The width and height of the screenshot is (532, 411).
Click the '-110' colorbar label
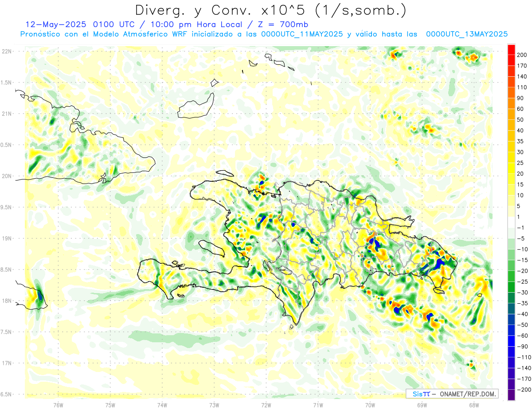click(524, 357)
